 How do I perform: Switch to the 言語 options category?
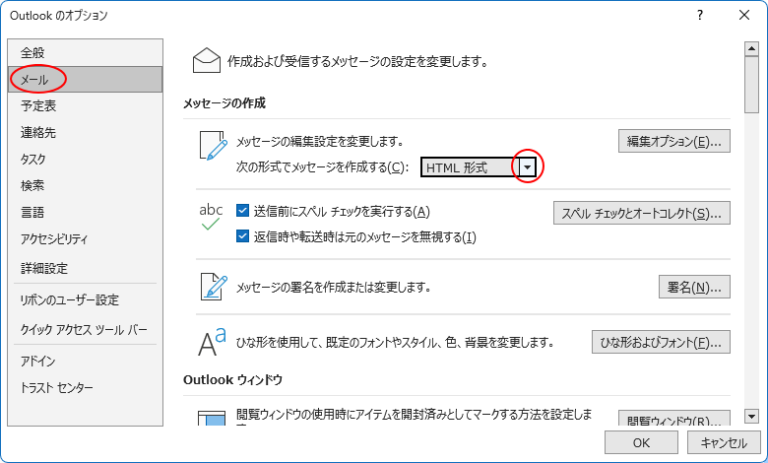coord(85,212)
